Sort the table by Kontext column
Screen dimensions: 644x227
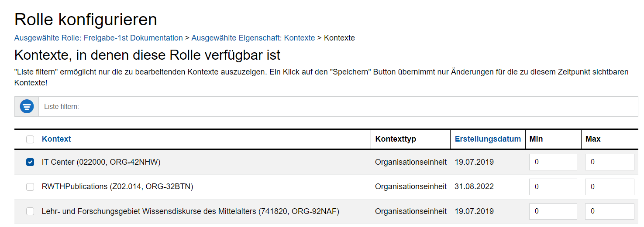click(56, 139)
